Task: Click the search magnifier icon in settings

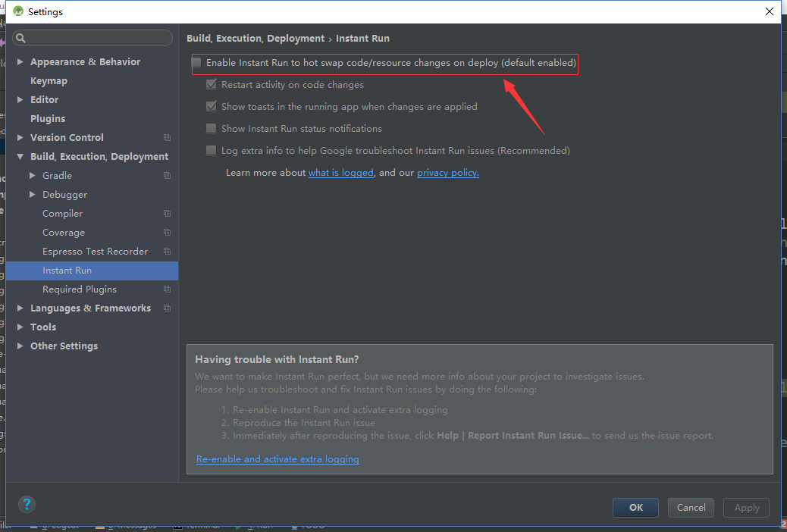Action: pos(20,38)
